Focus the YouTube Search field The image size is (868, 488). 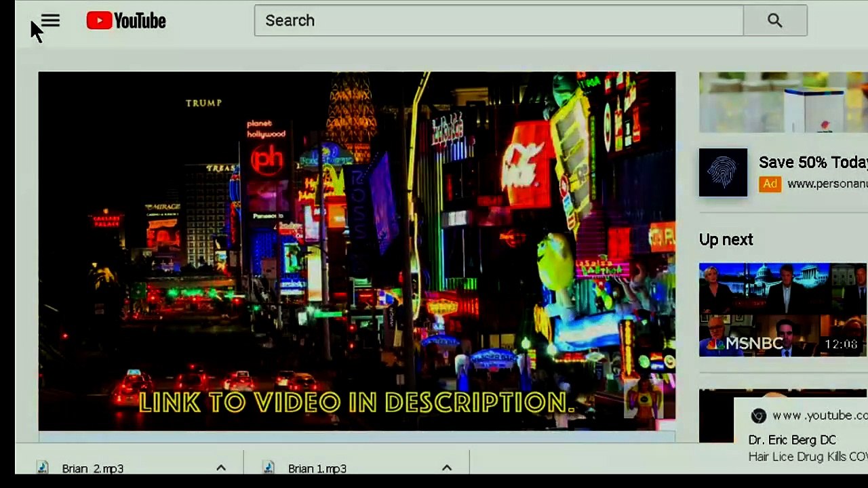click(498, 20)
